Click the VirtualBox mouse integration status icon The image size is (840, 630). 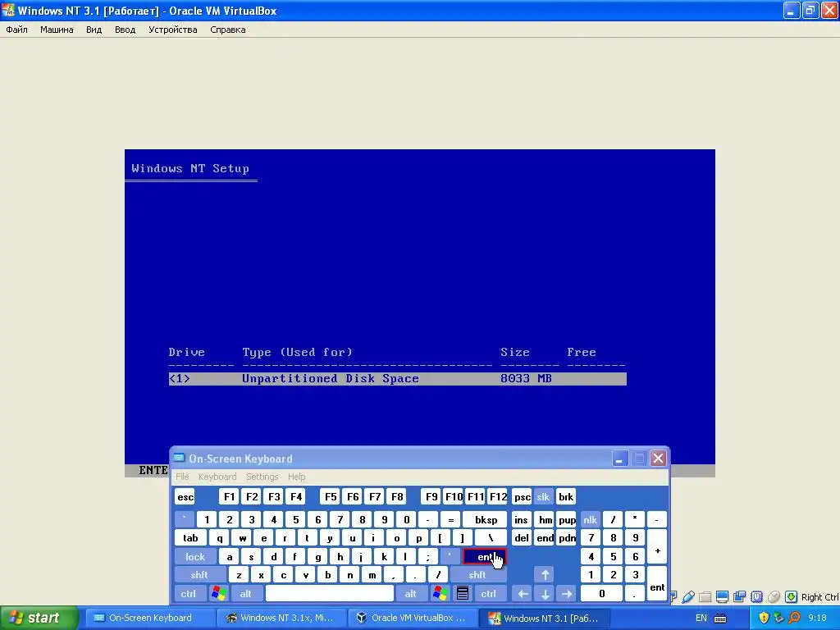pos(774,596)
